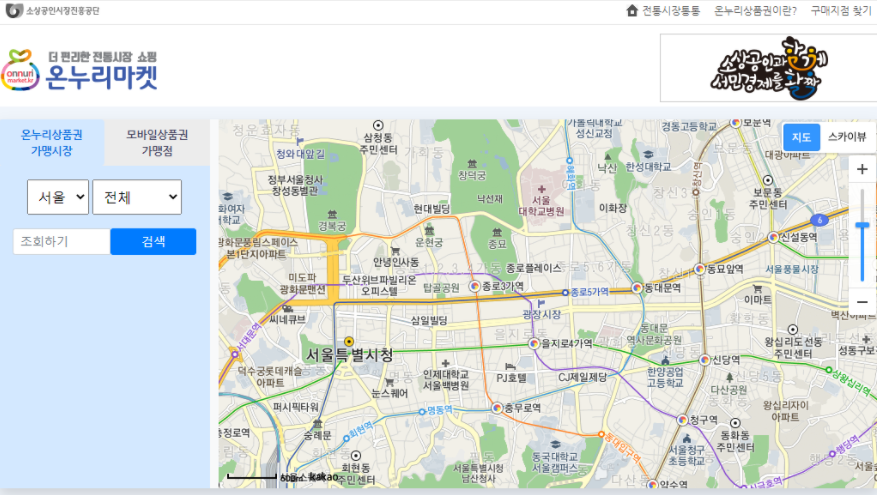Click the 삼청동 주민센터 marker
877x495 pixels.
coord(378,125)
